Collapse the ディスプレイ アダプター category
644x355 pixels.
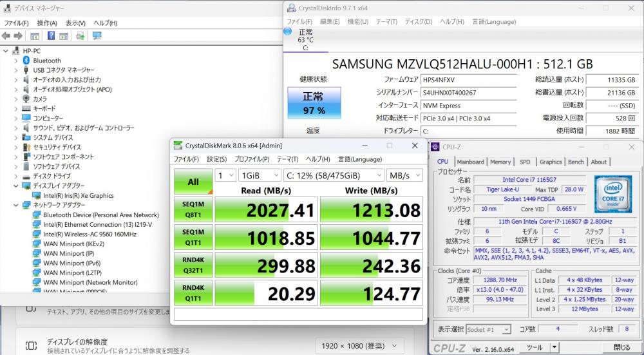15,186
